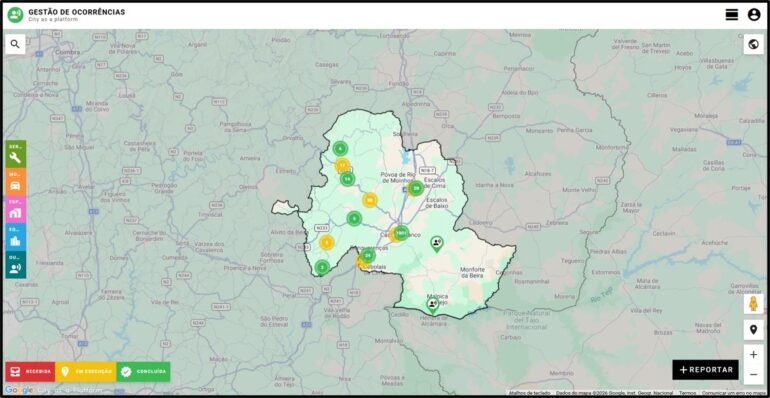Open the user account profile icon
Image resolution: width=770 pixels, height=398 pixels.
pos(754,15)
